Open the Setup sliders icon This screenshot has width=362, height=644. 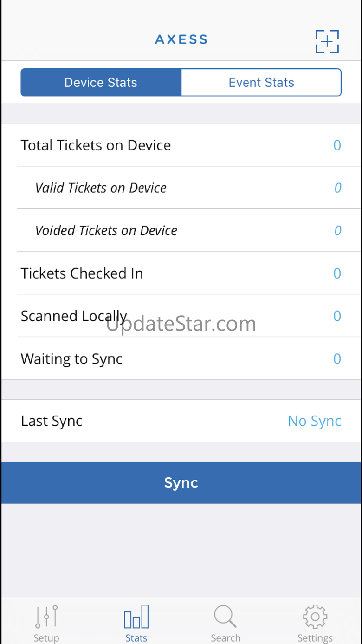pos(46,617)
